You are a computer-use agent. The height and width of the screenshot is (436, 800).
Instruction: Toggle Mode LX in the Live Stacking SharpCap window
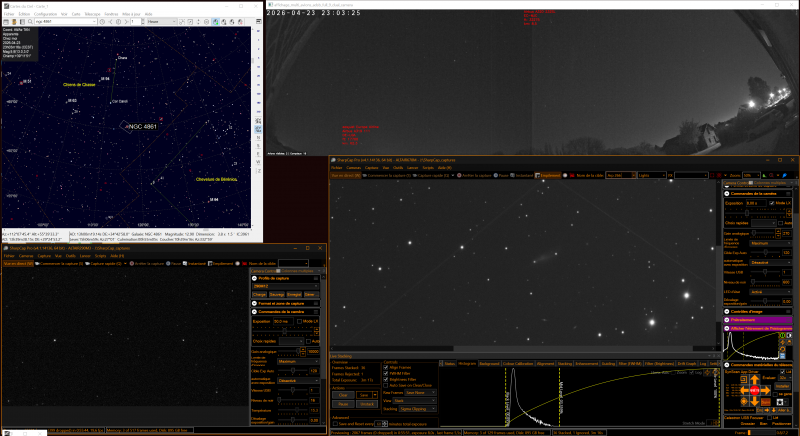click(772, 203)
